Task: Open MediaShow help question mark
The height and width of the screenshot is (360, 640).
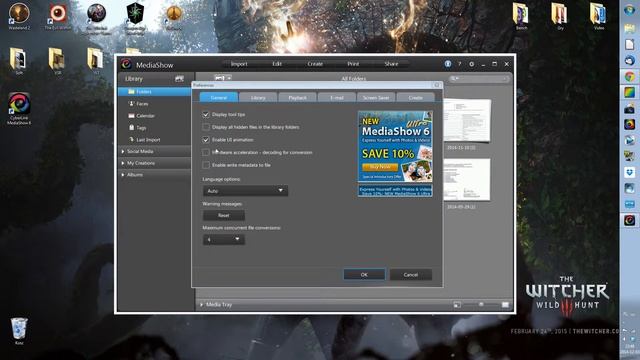Action: [x=460, y=64]
